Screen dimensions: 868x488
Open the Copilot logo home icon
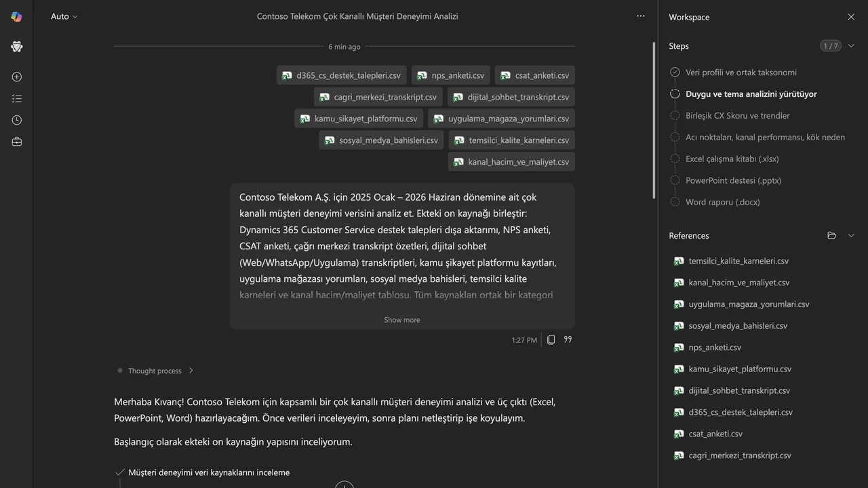pos(16,16)
